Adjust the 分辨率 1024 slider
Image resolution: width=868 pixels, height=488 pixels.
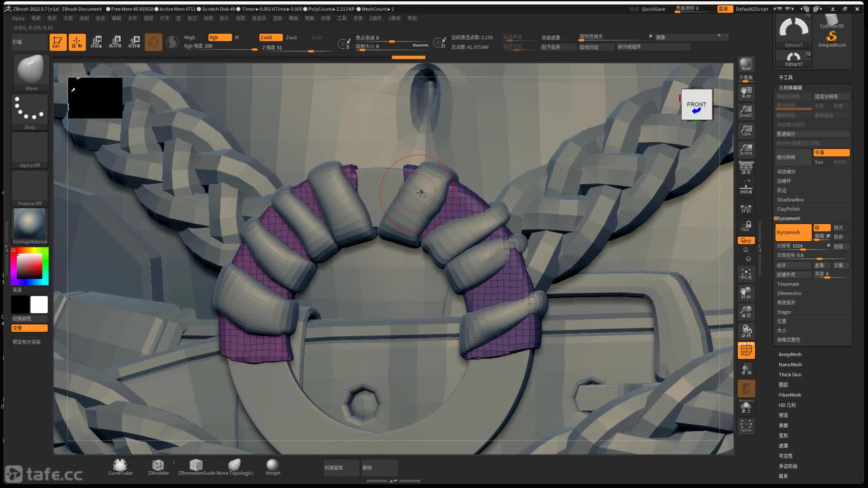coord(803,246)
